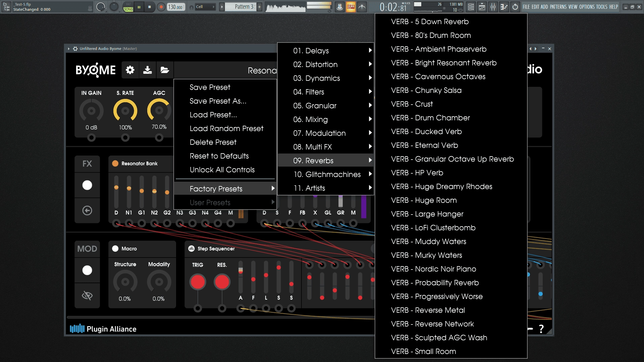The height and width of the screenshot is (362, 644).
Task: Toggle the RES. red button
Action: tap(222, 282)
